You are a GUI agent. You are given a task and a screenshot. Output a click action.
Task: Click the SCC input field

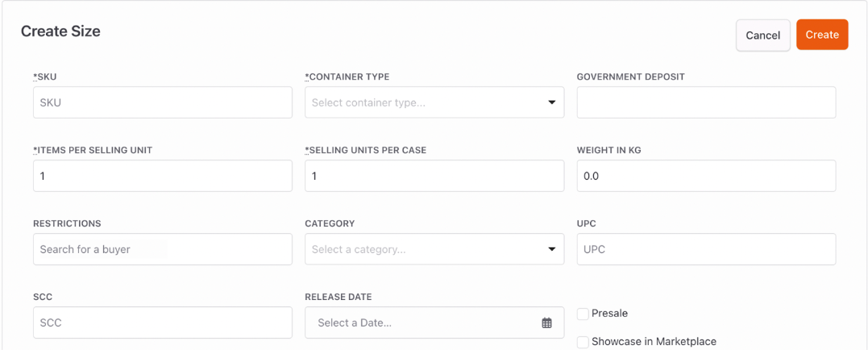tap(163, 322)
